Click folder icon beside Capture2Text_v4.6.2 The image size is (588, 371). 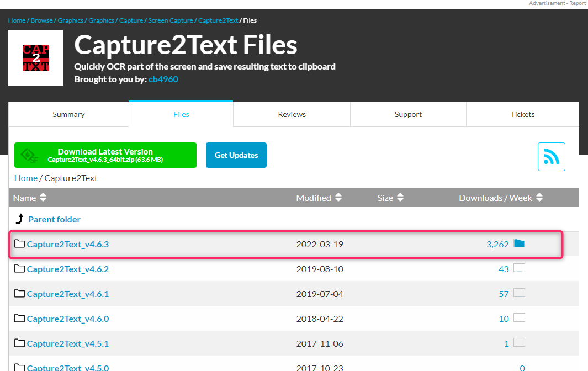(x=20, y=269)
